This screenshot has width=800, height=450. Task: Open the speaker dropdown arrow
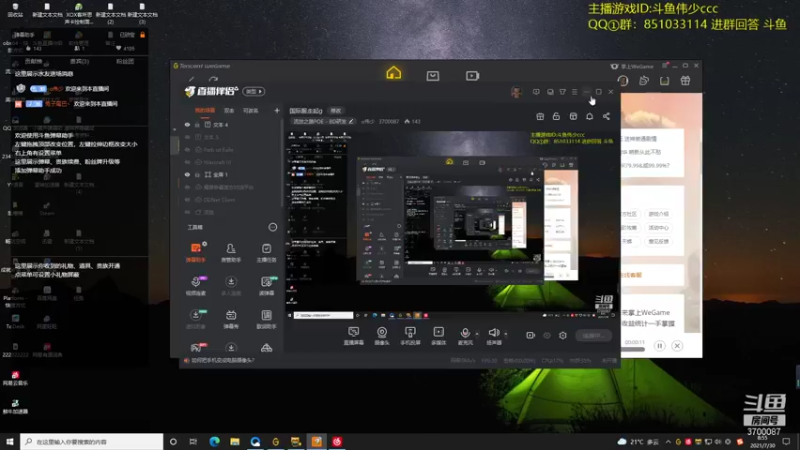[x=506, y=334]
